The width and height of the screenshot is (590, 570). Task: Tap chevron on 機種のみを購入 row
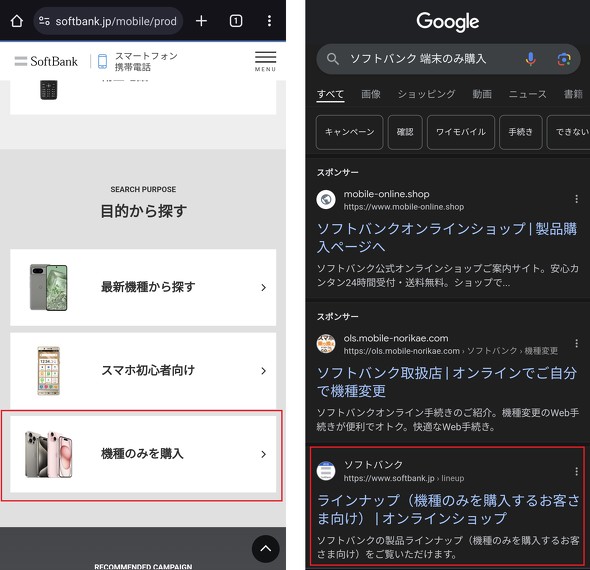[x=263, y=454]
